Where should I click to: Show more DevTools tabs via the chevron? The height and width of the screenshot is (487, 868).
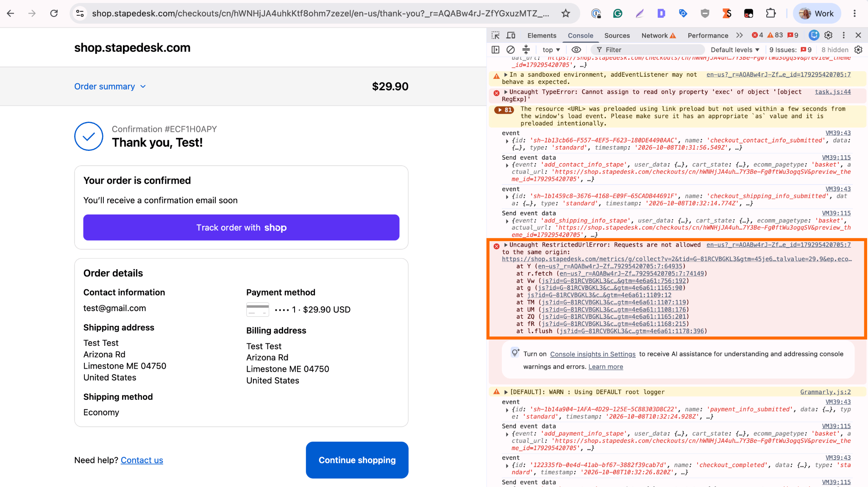[x=740, y=35]
